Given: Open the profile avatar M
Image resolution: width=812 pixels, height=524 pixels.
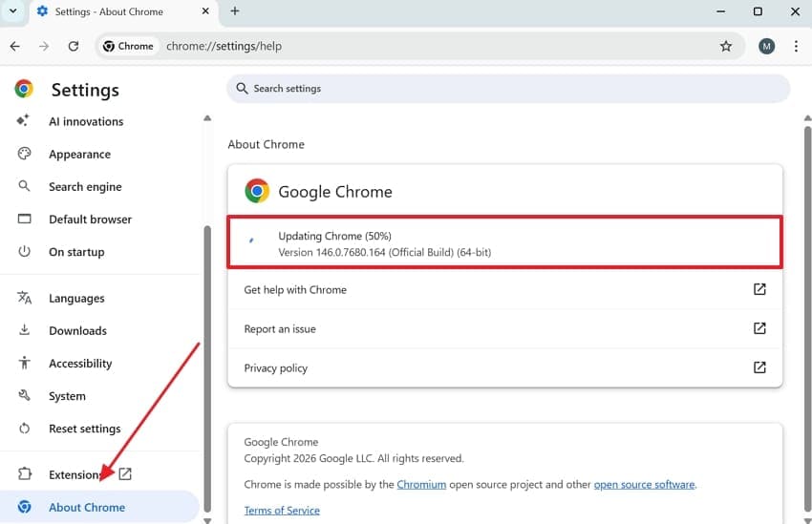Looking at the screenshot, I should (766, 46).
